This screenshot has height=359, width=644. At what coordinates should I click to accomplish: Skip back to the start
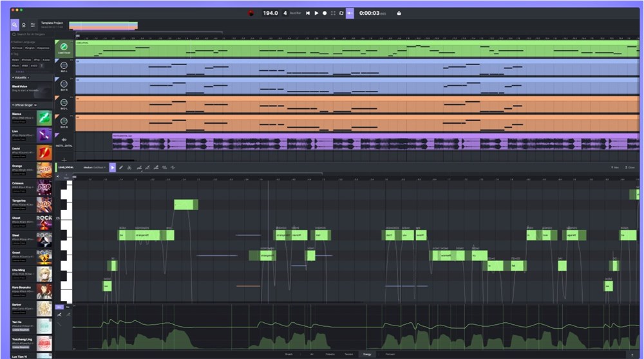(x=308, y=13)
